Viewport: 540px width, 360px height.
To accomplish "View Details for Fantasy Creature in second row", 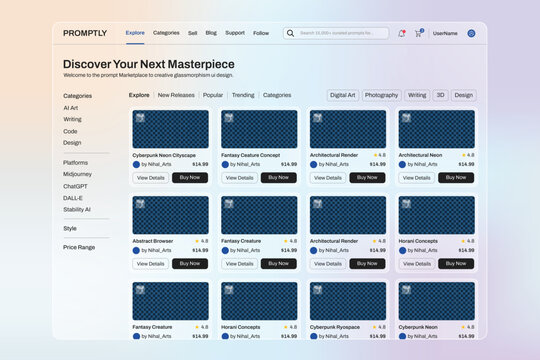I will (239, 264).
